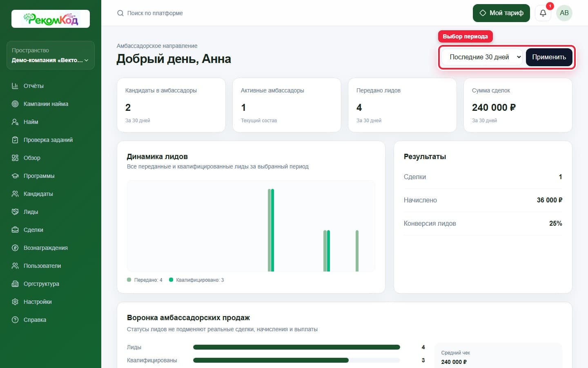Click the Сделки briefcase icon
The width and height of the screenshot is (588, 368).
coord(15,230)
